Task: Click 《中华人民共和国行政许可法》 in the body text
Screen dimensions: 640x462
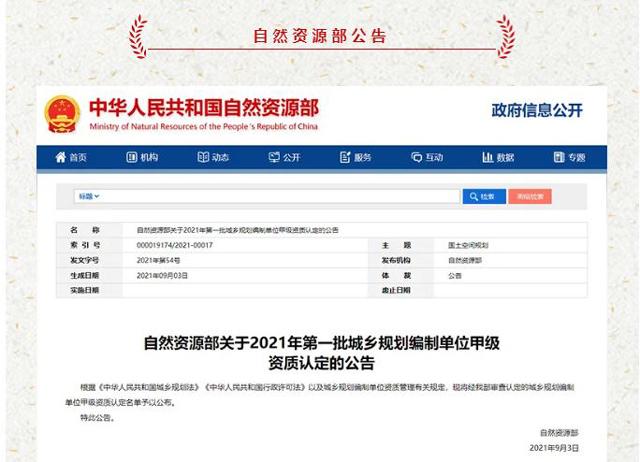Action: pyautogui.click(x=249, y=386)
